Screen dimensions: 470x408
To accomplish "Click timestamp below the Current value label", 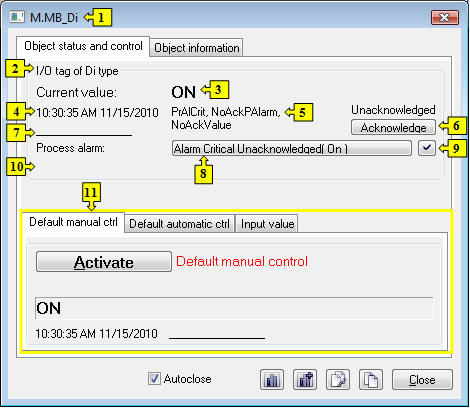I will [x=97, y=113].
